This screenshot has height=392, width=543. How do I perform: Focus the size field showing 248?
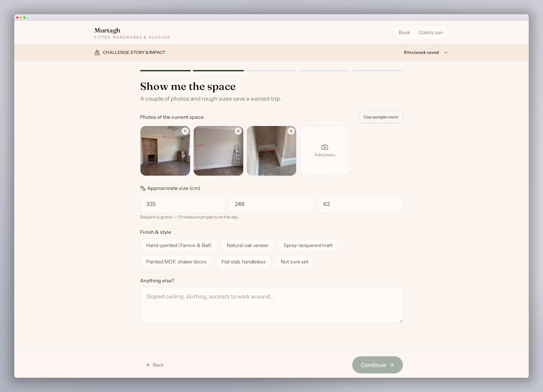[x=271, y=204]
